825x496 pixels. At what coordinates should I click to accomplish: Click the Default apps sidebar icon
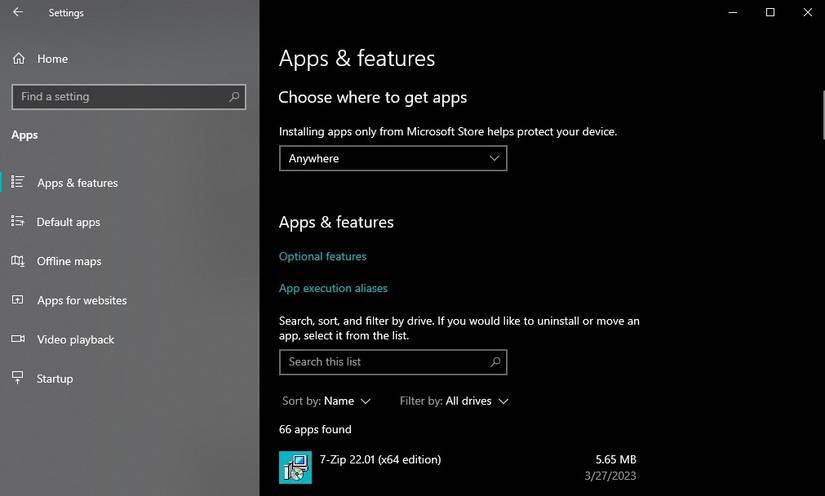(x=18, y=221)
